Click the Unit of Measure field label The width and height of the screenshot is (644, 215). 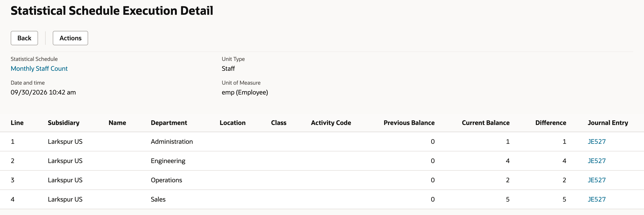click(241, 83)
